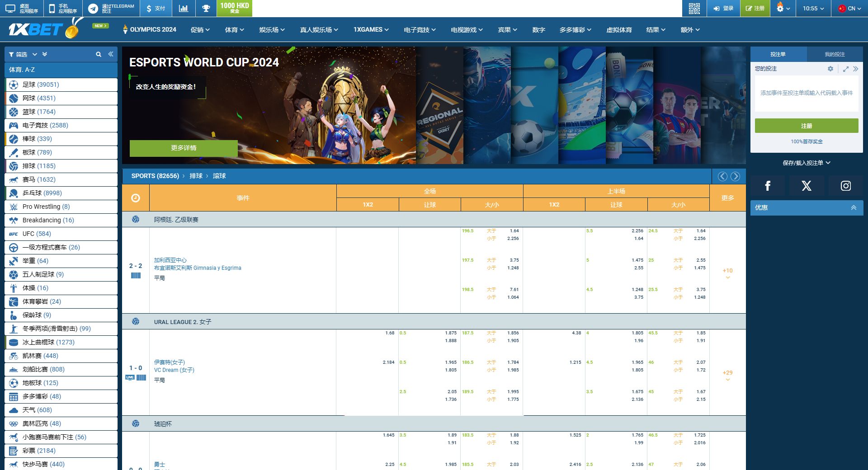The height and width of the screenshot is (470, 868).
Task: Click the 1000 HKD bonus button
Action: (235, 8)
